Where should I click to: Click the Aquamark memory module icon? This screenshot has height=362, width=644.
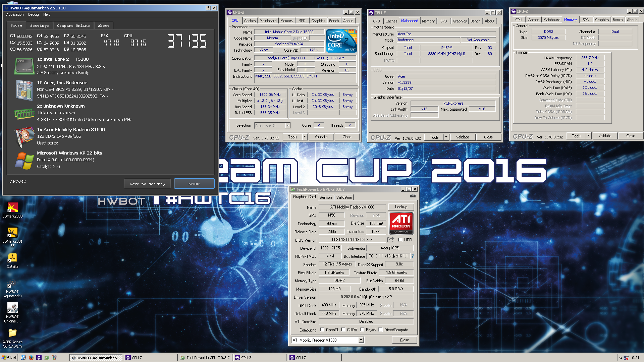pyautogui.click(x=24, y=114)
